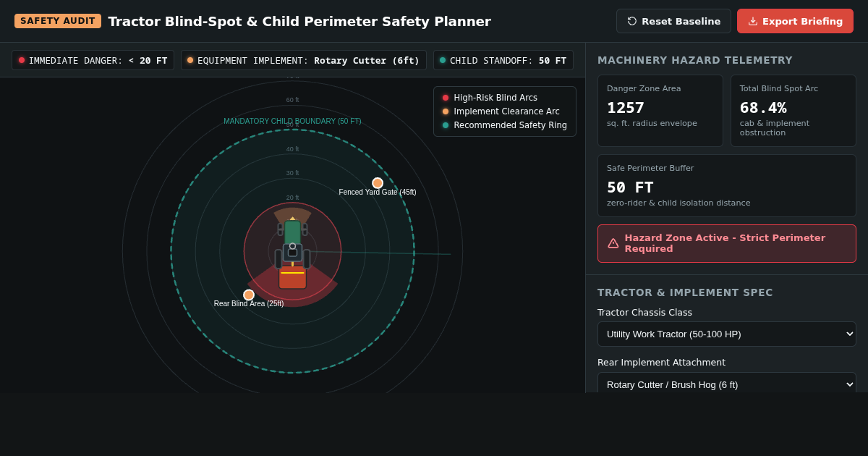Click the Recommended Safety Ring teal legend dot

click(x=446, y=125)
